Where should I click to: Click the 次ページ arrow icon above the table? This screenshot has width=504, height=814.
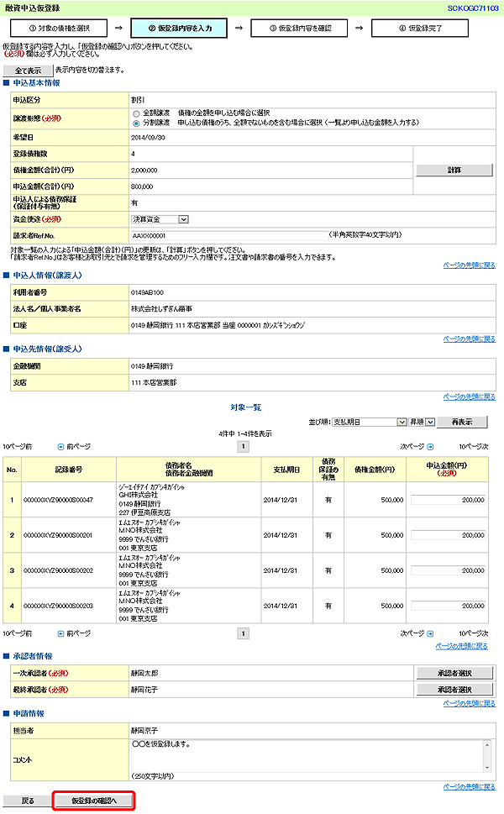pyautogui.click(x=430, y=447)
